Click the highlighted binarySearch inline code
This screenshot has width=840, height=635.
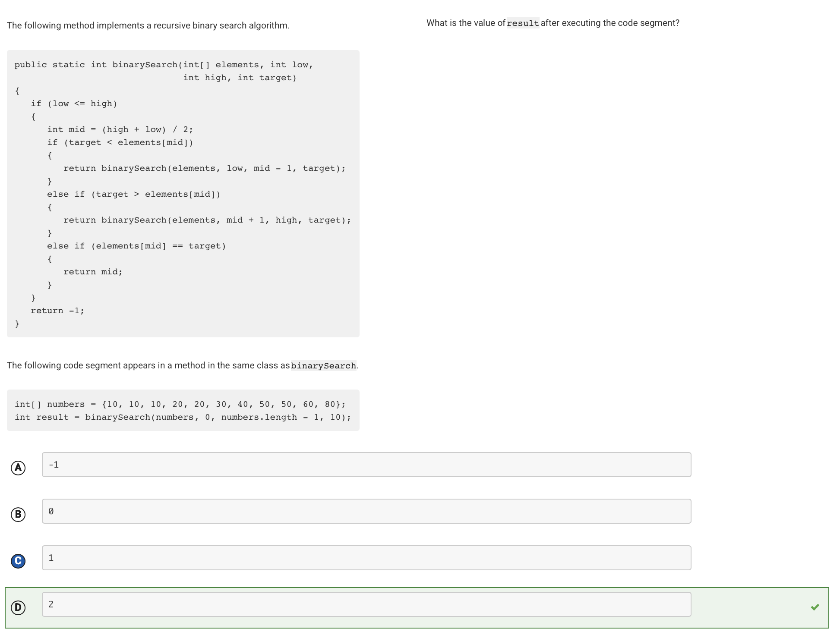(324, 365)
